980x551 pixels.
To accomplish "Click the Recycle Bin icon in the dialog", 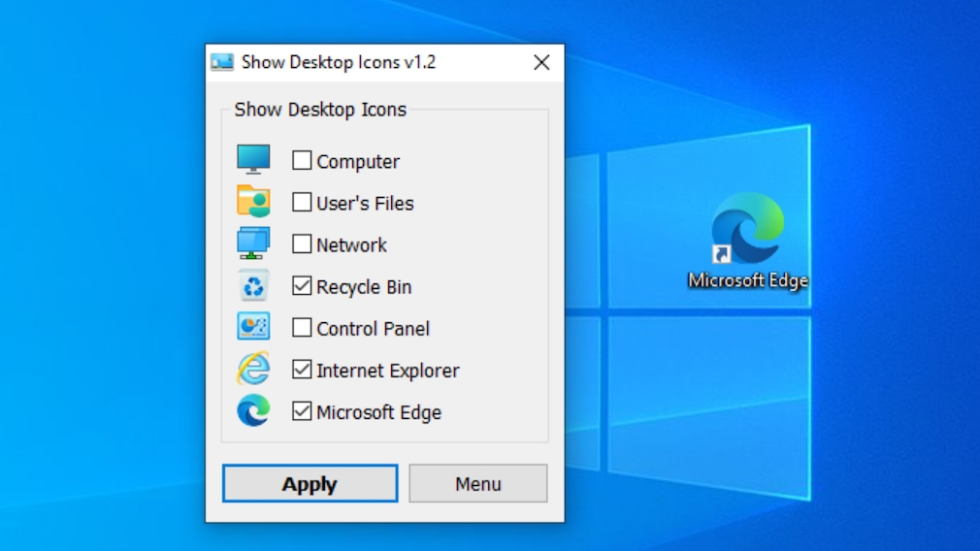I will click(253, 286).
